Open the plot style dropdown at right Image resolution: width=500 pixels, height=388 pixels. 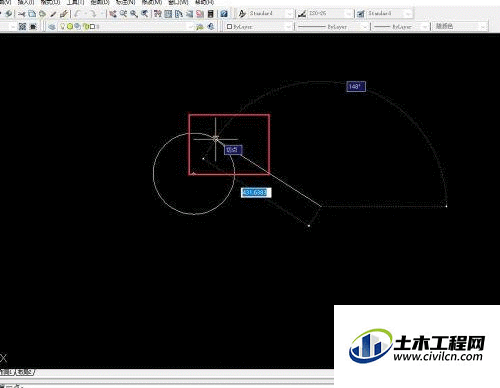click(460, 26)
